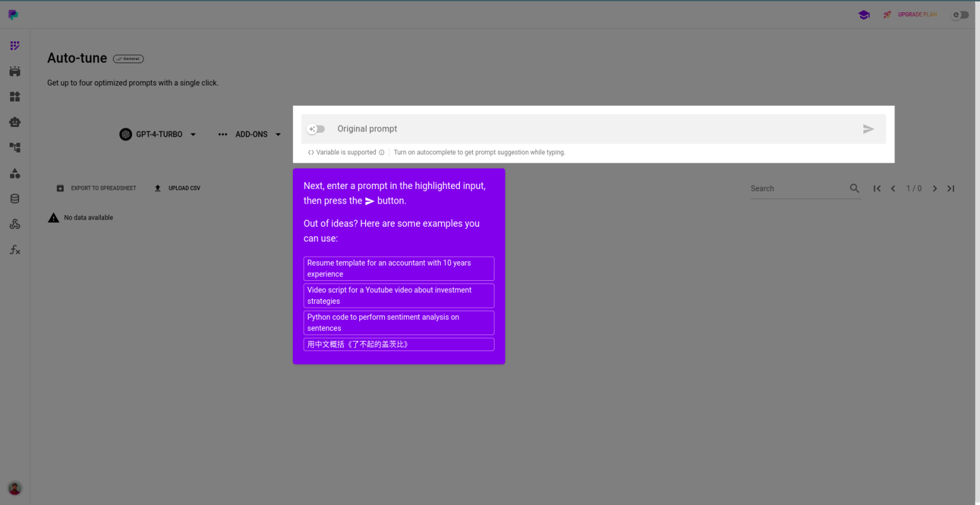Select the Resume template example prompt
Image resolution: width=980 pixels, height=505 pixels.
398,268
